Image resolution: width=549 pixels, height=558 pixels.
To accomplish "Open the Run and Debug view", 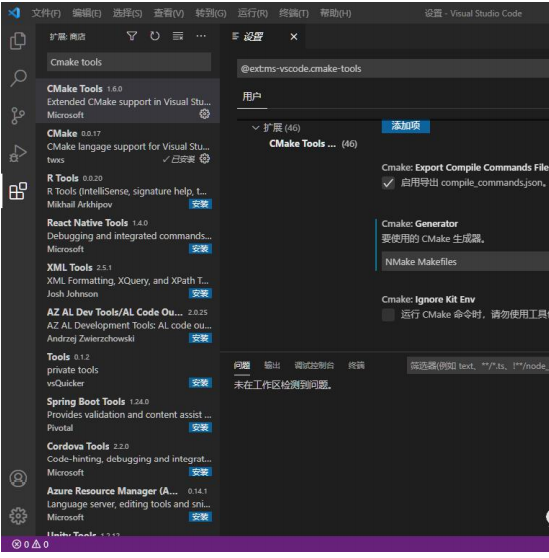I will click(x=18, y=153).
